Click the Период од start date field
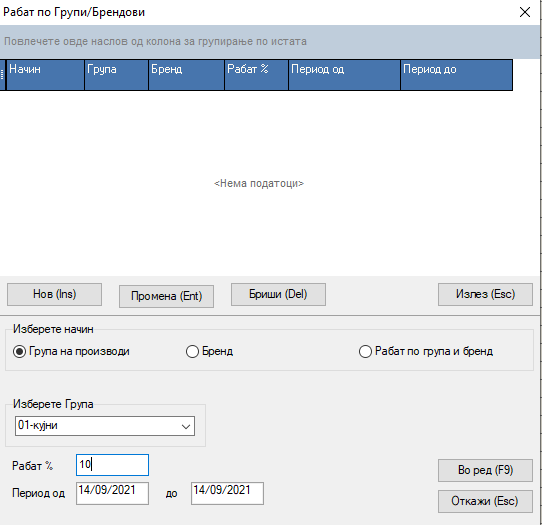The height and width of the screenshot is (525, 542). pos(112,494)
